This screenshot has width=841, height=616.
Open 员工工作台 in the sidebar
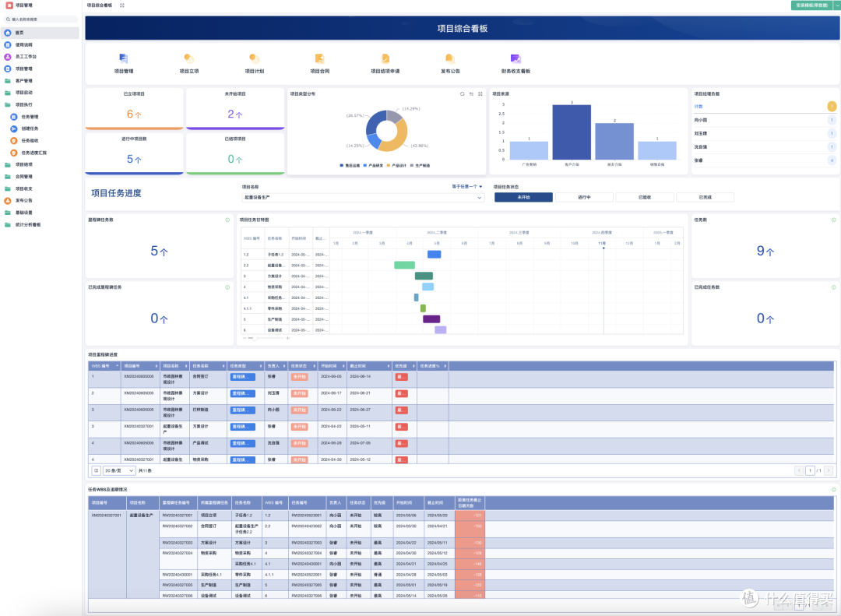tap(40, 57)
